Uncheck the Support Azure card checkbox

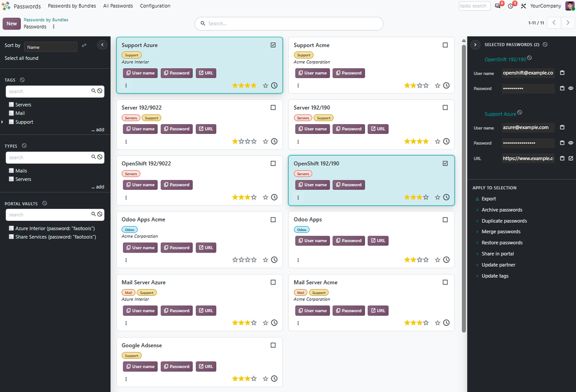pos(273,45)
